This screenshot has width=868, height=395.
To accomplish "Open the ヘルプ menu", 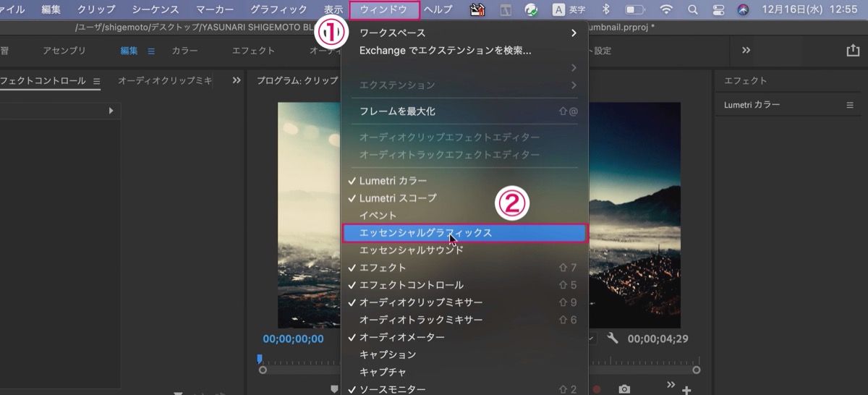I will [438, 10].
